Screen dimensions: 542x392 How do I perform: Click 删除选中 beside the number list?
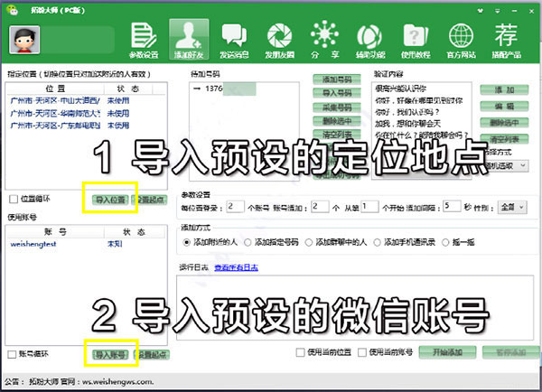pos(337,121)
